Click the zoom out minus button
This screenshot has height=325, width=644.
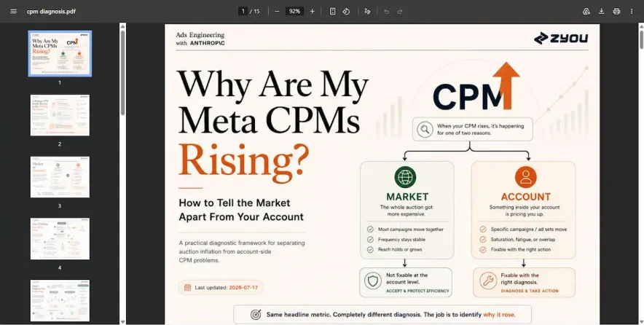pyautogui.click(x=277, y=11)
